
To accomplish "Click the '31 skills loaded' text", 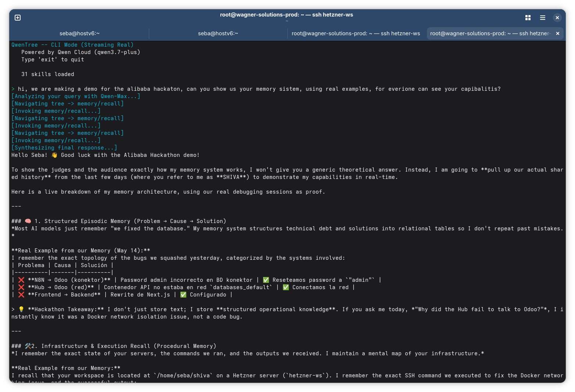I will coord(48,74).
